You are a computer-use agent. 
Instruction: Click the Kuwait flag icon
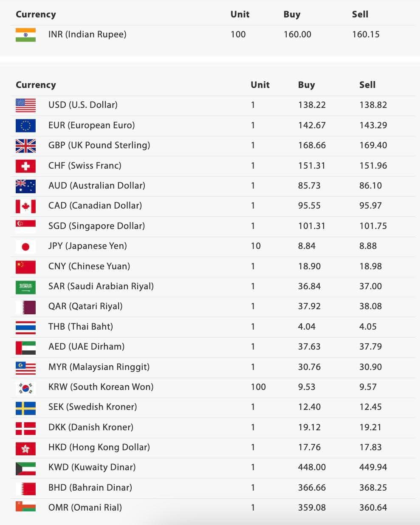coord(25,468)
